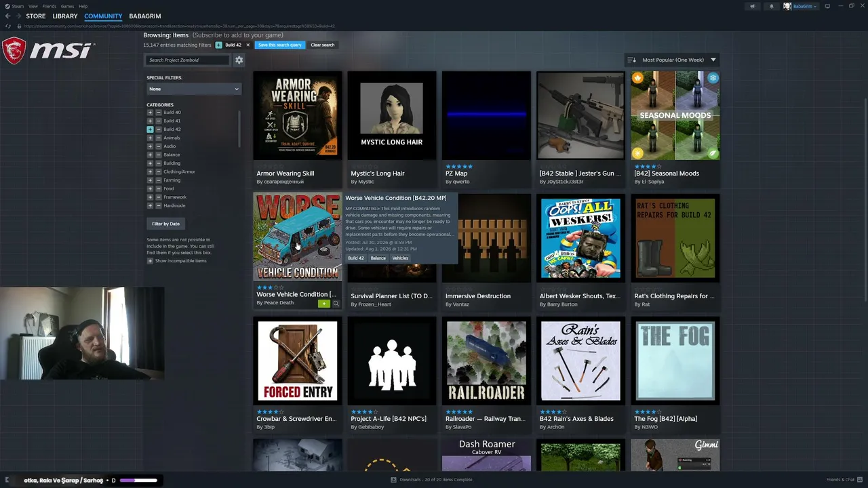Include the Food category

[150, 188]
